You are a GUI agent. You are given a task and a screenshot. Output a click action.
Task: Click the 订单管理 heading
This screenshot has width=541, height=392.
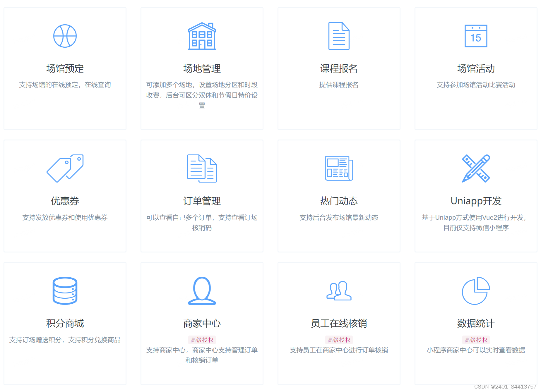202,201
